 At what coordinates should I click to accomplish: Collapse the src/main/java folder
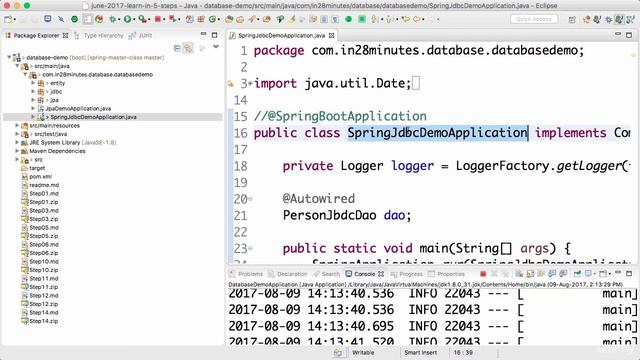(x=18, y=66)
